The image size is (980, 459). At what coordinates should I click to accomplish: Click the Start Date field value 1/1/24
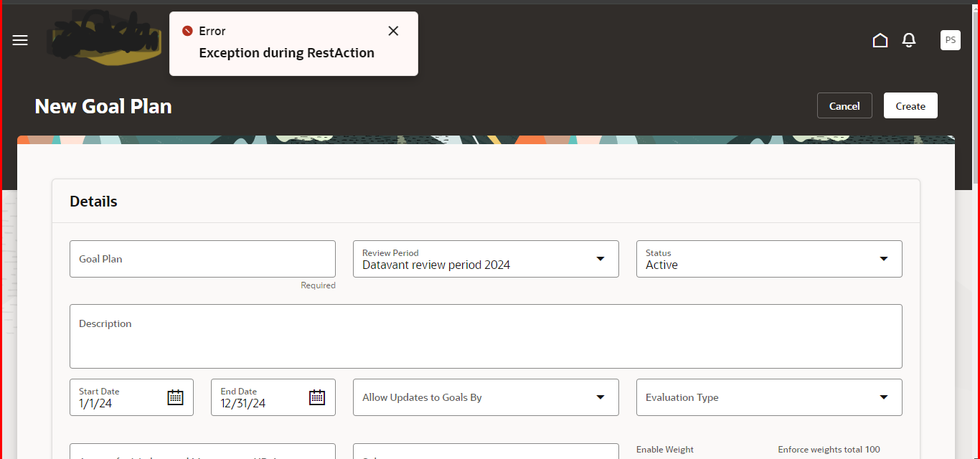point(95,404)
